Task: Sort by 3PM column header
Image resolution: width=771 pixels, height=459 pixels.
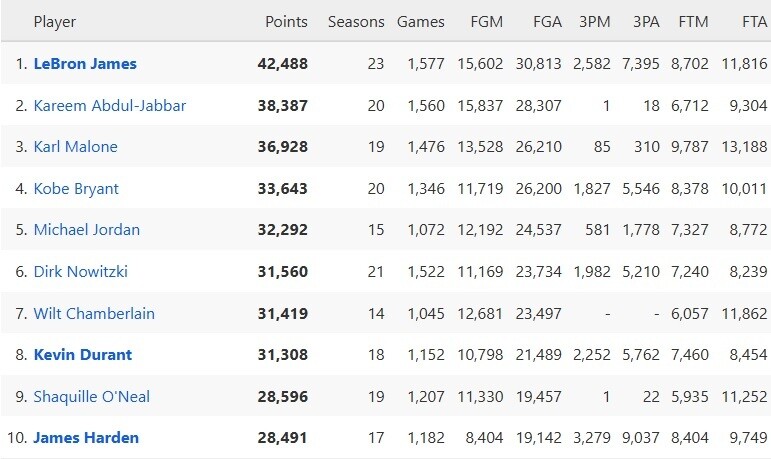Action: (x=595, y=22)
